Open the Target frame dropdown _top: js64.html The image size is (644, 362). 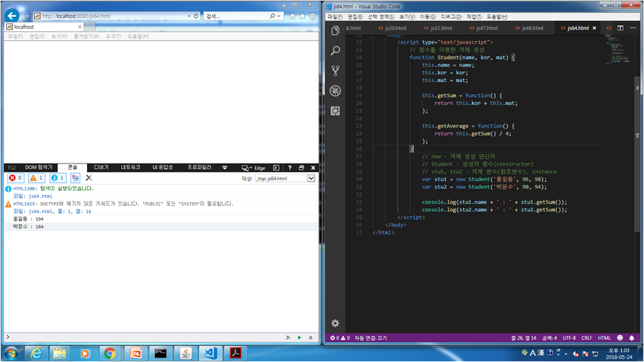click(285, 179)
